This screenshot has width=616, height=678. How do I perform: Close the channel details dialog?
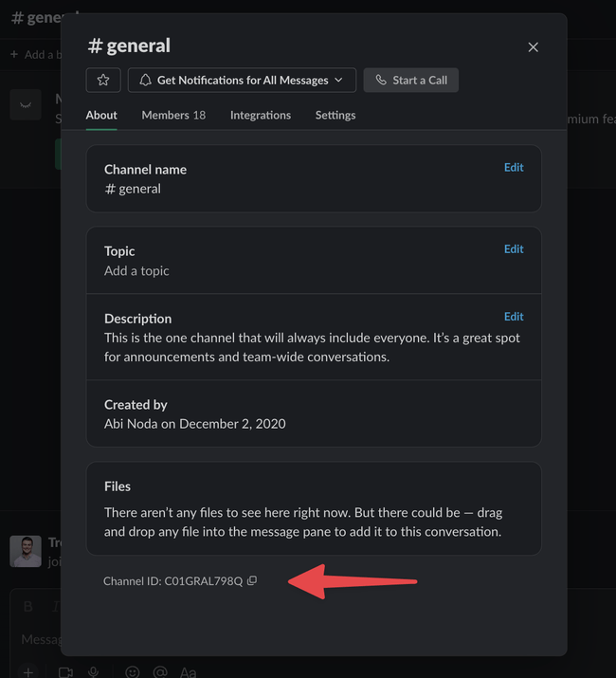[534, 47]
